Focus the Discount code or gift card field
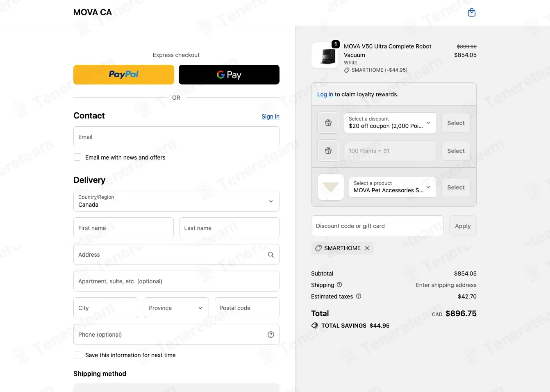The height and width of the screenshot is (392, 550). pyautogui.click(x=377, y=226)
